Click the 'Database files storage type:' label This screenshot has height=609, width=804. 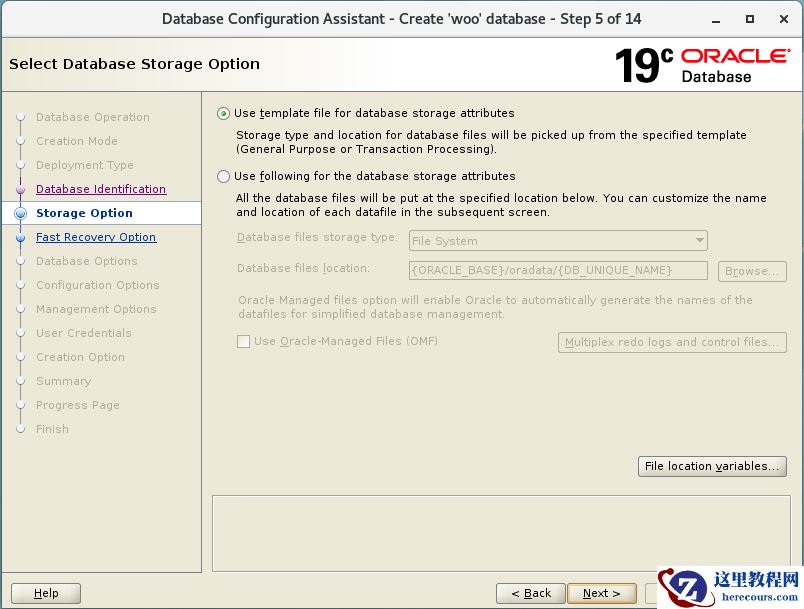pyautogui.click(x=317, y=237)
